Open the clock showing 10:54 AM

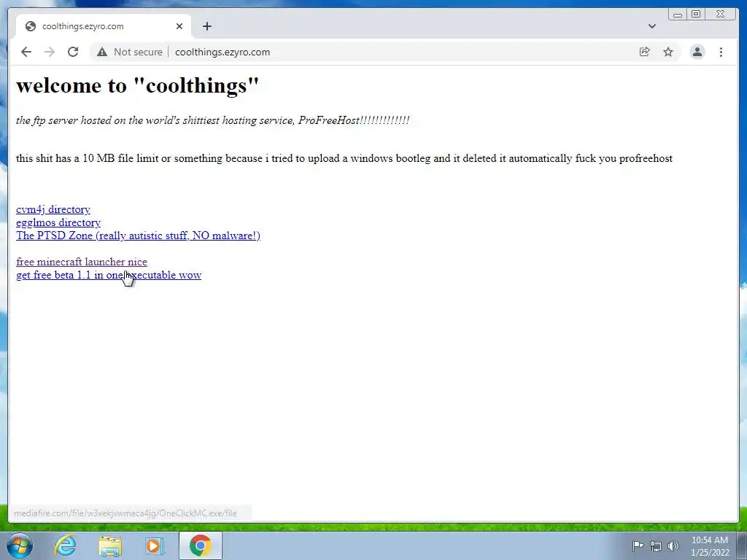click(x=710, y=546)
